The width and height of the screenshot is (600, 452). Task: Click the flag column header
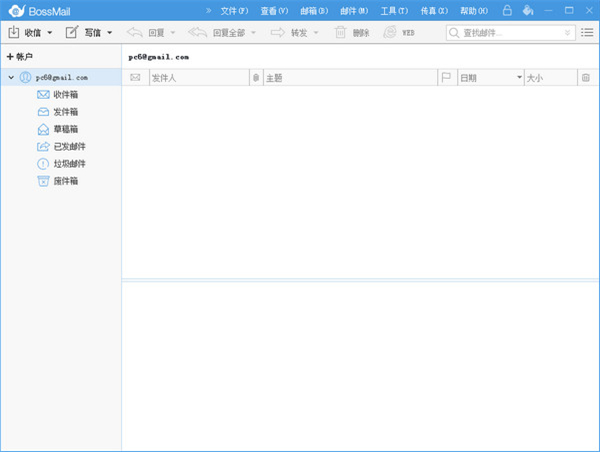click(x=446, y=77)
